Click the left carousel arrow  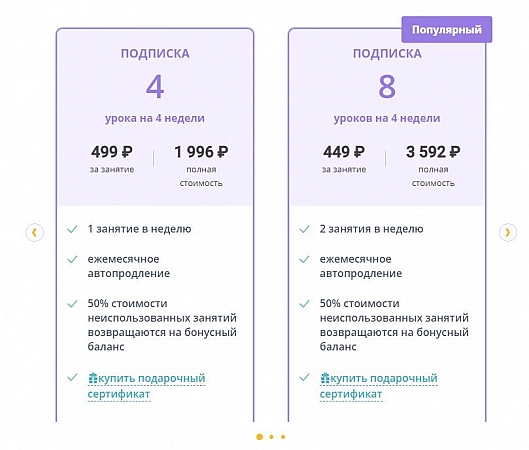[x=34, y=232]
